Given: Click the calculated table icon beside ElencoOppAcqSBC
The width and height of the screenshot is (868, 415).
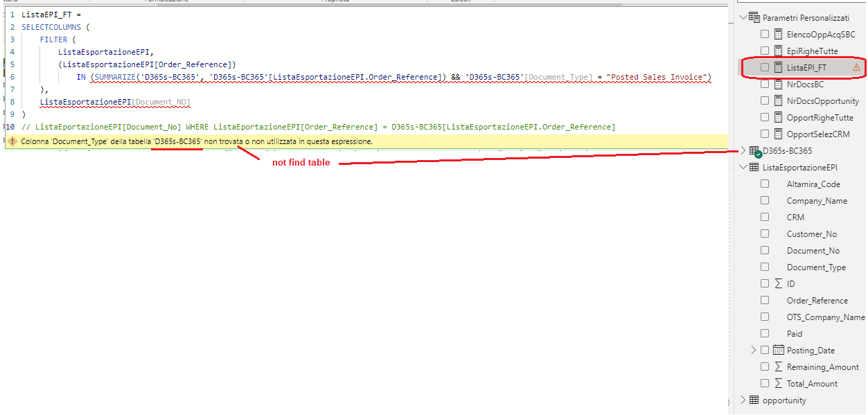Looking at the screenshot, I should 778,34.
